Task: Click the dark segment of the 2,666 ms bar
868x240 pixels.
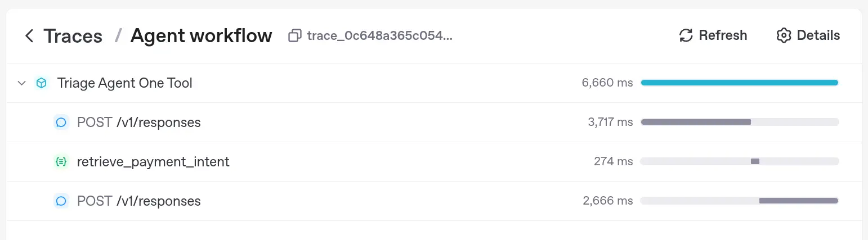Action: pyautogui.click(x=798, y=201)
